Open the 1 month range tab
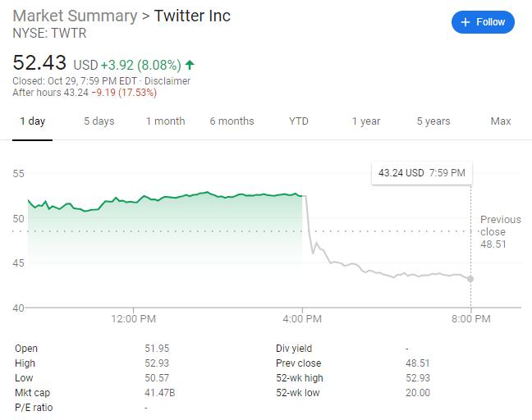 (165, 121)
